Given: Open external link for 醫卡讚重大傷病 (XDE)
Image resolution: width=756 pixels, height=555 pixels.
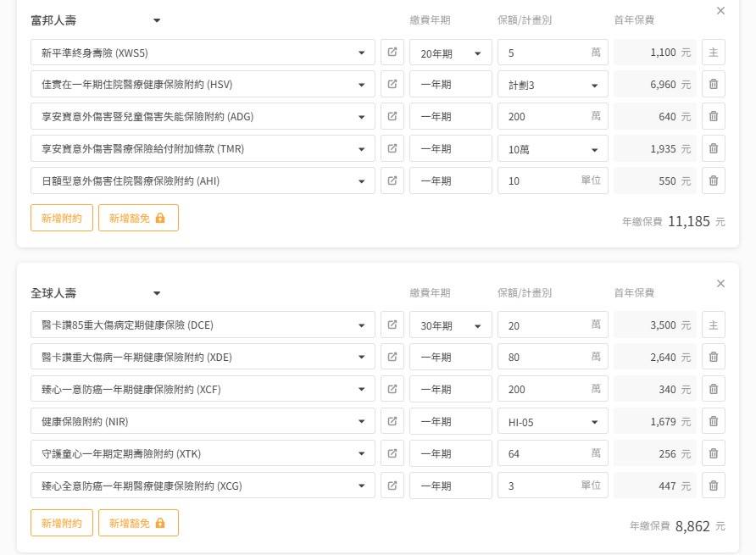Looking at the screenshot, I should [x=392, y=357].
